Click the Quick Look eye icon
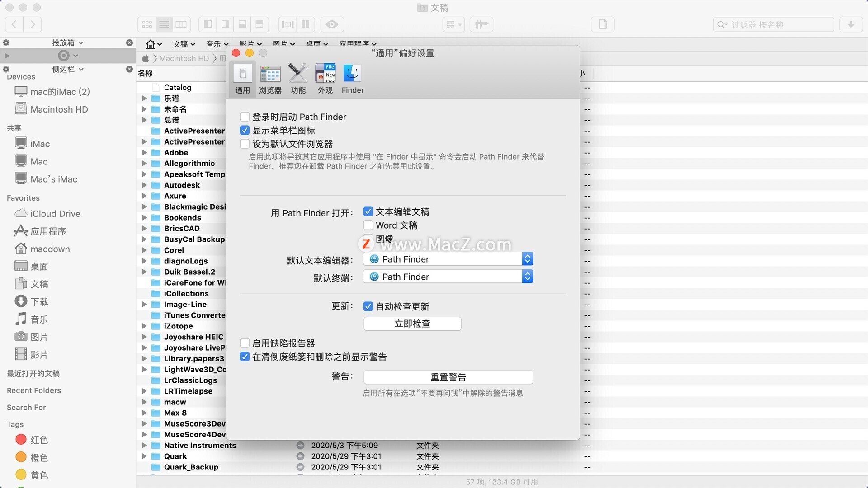The height and width of the screenshot is (488, 868). (x=332, y=24)
